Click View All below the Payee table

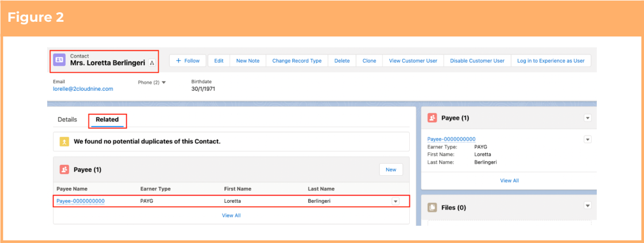(231, 216)
